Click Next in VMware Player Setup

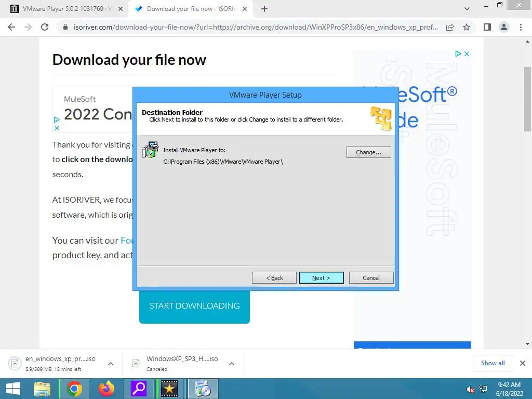click(321, 277)
